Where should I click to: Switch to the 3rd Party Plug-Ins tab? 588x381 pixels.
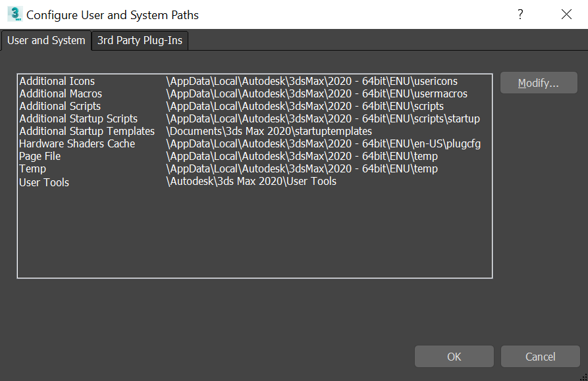pyautogui.click(x=140, y=40)
